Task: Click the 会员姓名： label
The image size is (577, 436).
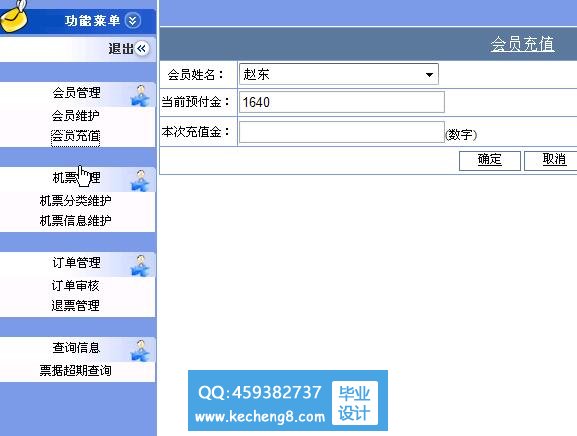Action: (195, 75)
